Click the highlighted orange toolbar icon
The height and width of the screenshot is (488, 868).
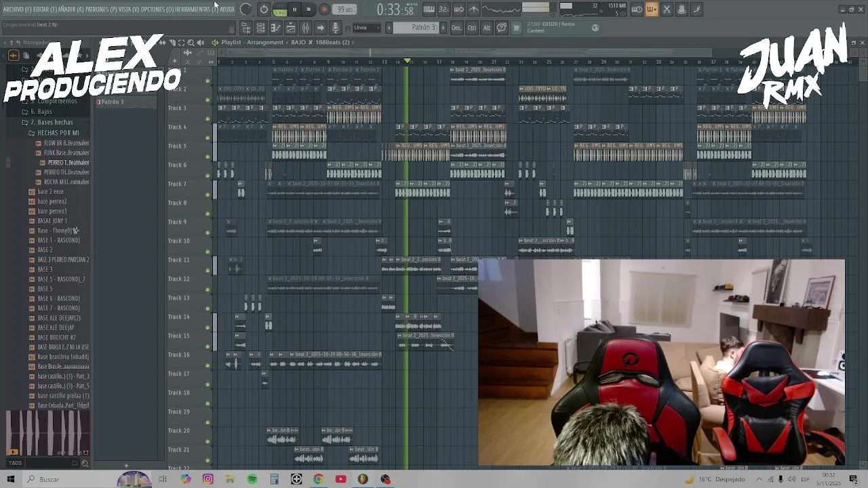click(652, 9)
